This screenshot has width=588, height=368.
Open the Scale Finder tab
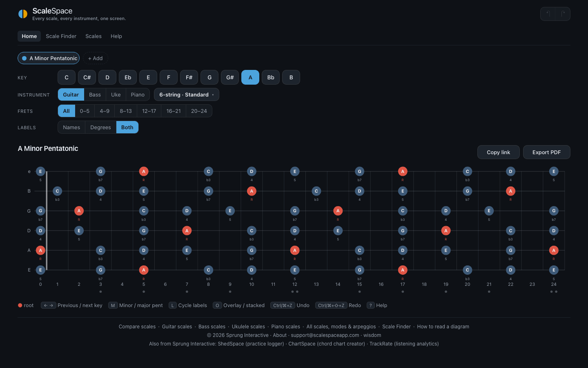61,36
